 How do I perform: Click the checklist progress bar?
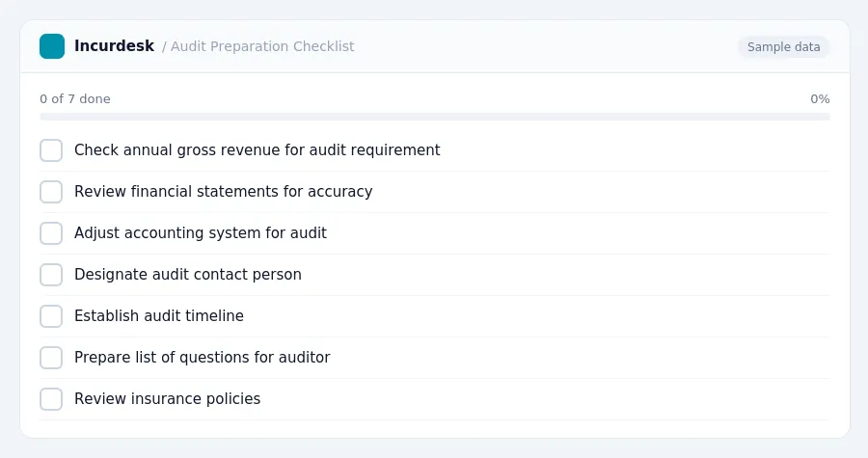coord(435,117)
